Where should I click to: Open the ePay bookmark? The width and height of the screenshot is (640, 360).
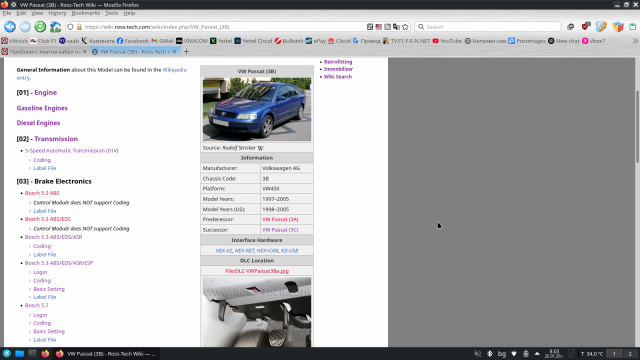click(316, 41)
